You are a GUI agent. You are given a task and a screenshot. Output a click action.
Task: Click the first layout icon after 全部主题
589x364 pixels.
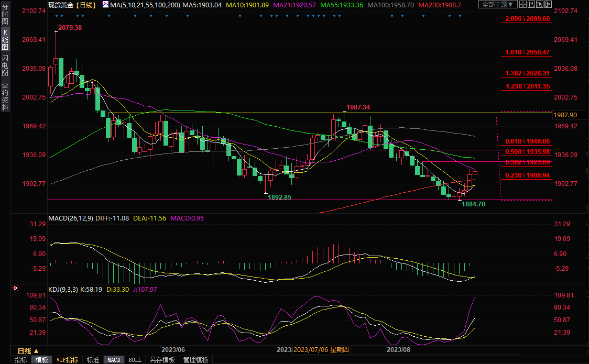[x=522, y=5]
